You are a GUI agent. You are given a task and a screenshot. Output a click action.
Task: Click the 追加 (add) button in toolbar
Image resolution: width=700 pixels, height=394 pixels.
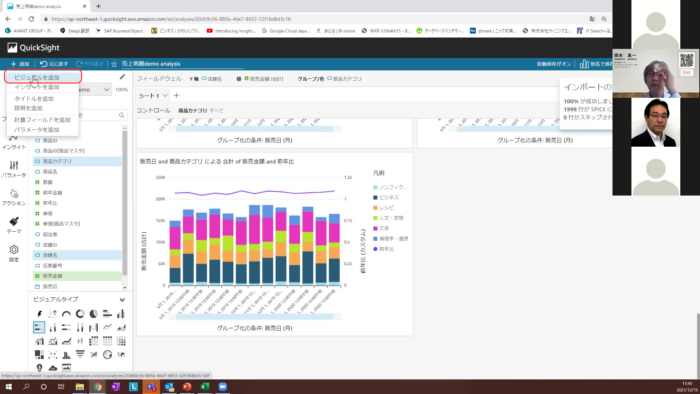20,64
